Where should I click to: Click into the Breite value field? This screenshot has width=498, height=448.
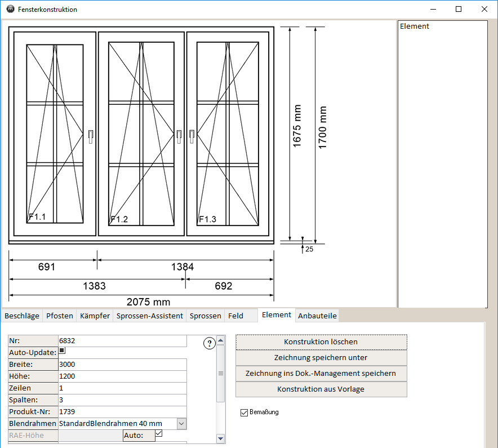[x=122, y=364]
